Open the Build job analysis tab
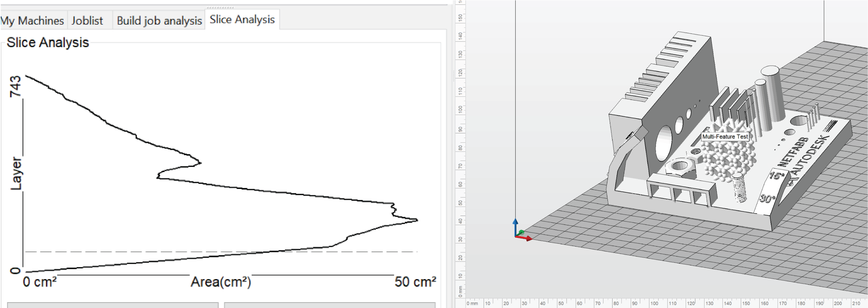 [159, 20]
